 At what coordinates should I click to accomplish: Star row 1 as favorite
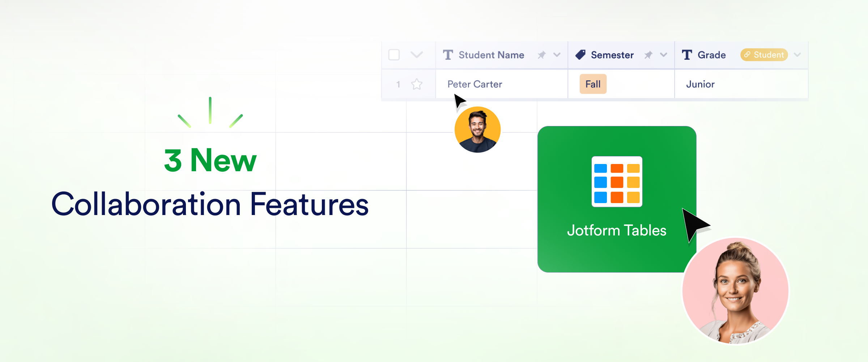(417, 84)
